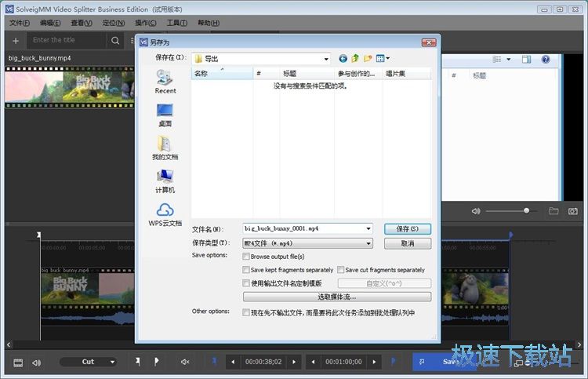The height and width of the screenshot is (379, 588).
Task: Click the blue left marker icon before the start time
Action: (x=214, y=361)
